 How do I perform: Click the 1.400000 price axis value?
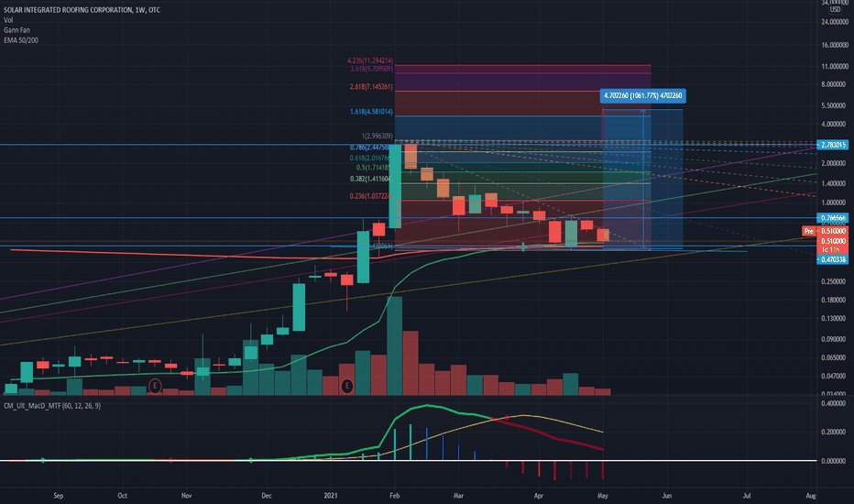pyautogui.click(x=835, y=183)
